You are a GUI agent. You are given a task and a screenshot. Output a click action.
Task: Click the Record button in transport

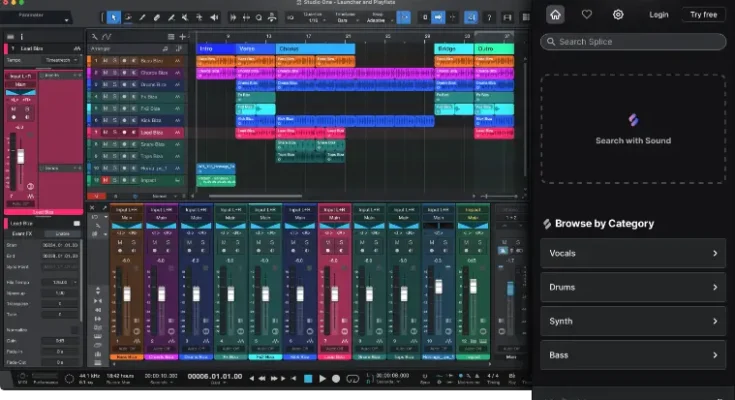(336, 379)
